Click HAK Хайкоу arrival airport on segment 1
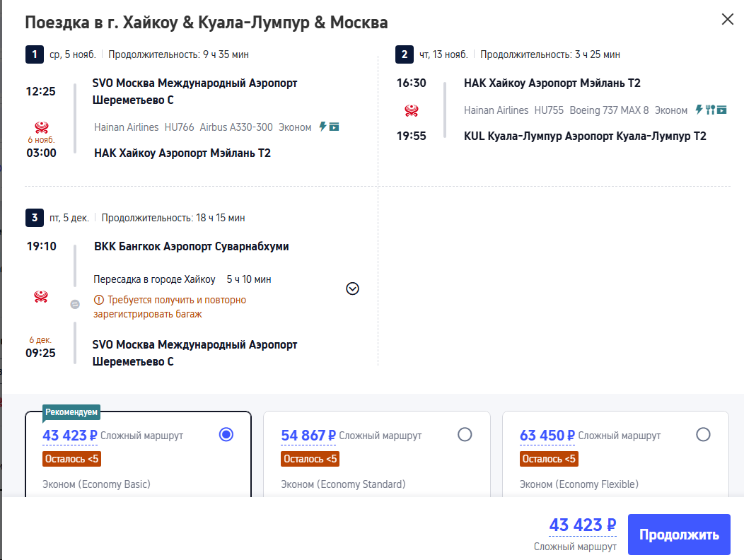Image resolution: width=744 pixels, height=560 pixels. point(182,153)
